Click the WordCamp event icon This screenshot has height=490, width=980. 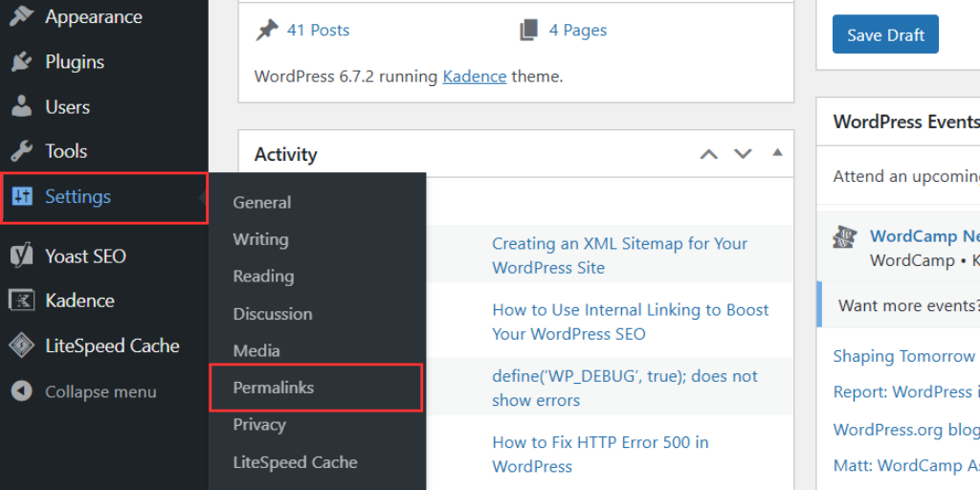pos(845,237)
